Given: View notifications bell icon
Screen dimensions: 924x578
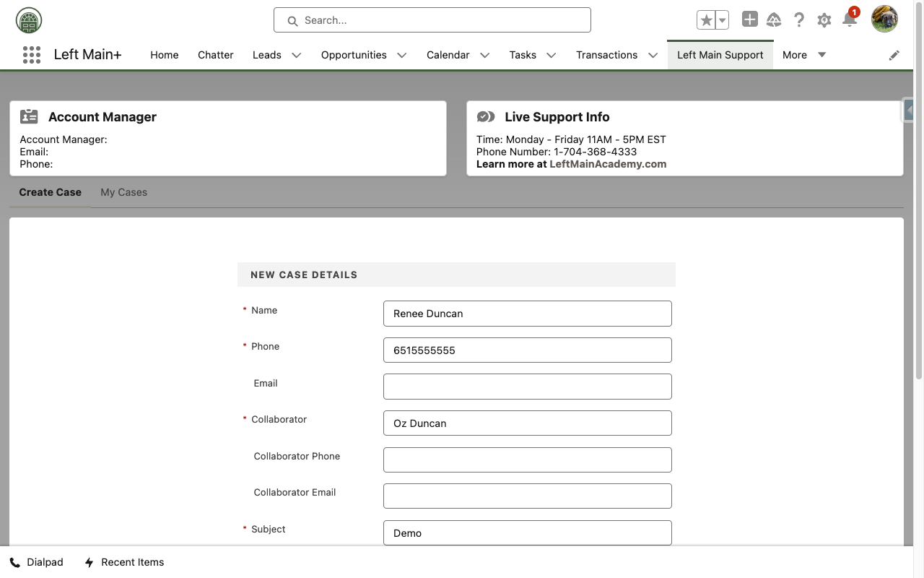Looking at the screenshot, I should (850, 20).
